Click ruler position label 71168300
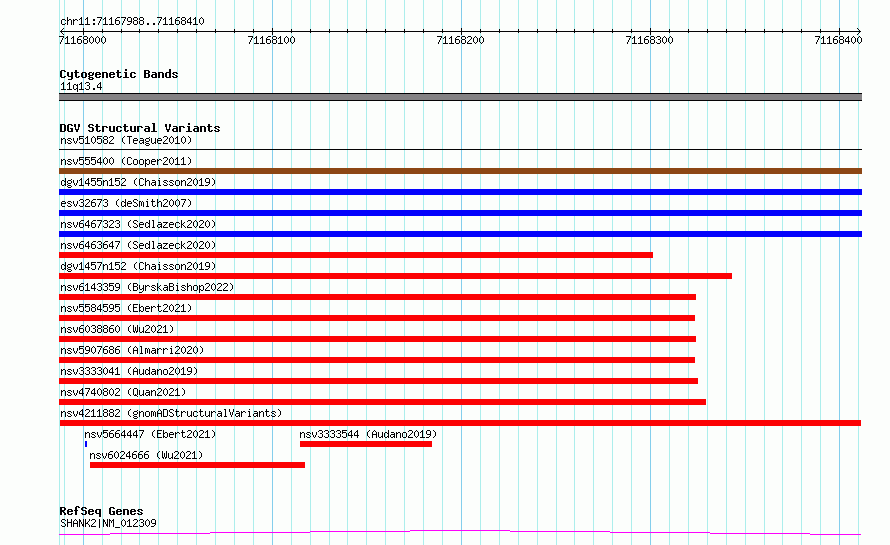The image size is (890, 545). (649, 40)
